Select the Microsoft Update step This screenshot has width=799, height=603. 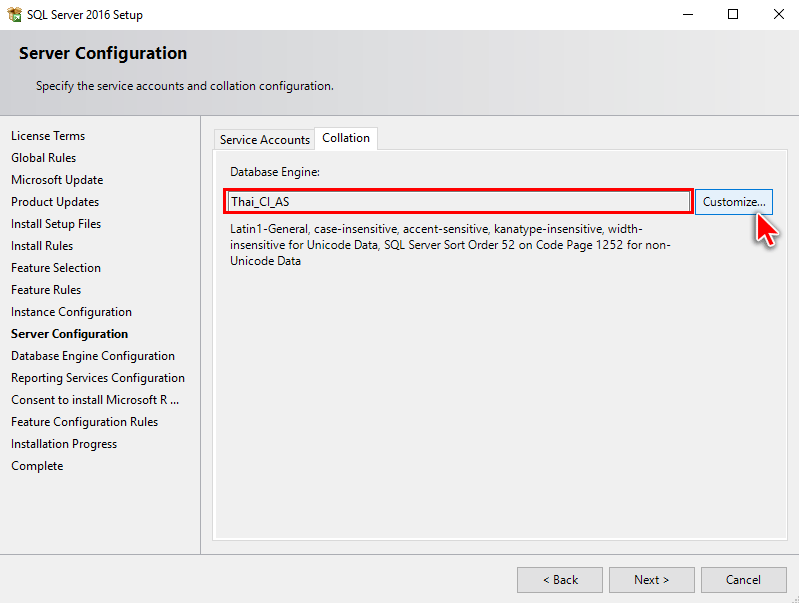coord(57,179)
